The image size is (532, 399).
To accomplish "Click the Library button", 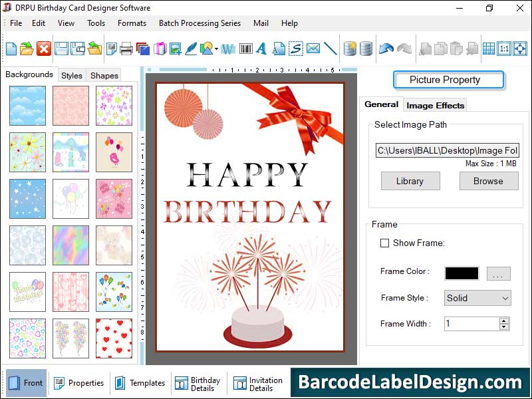I will [x=410, y=181].
